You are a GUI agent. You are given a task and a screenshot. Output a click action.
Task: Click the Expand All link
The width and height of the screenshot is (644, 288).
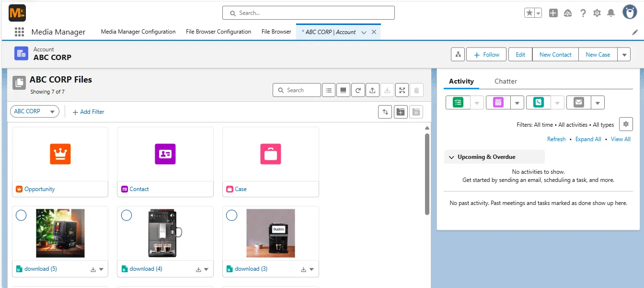point(588,139)
